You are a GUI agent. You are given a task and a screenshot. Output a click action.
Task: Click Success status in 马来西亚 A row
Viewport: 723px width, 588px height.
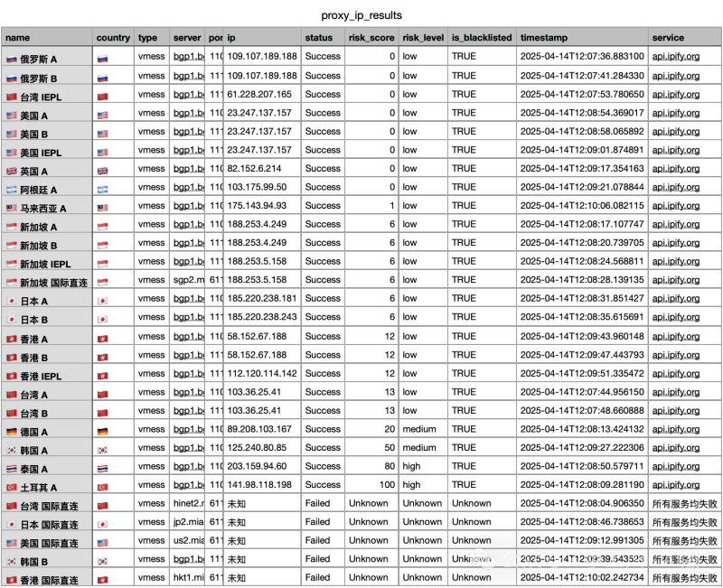point(323,206)
